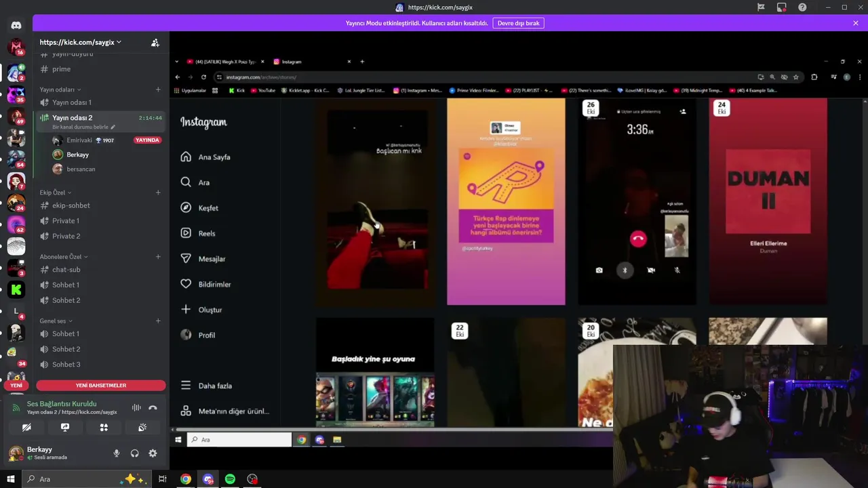Click the screen share button in voice panel

tap(65, 428)
